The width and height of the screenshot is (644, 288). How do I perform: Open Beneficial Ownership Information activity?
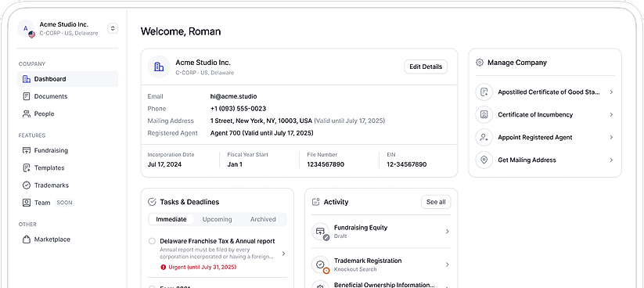point(381,285)
